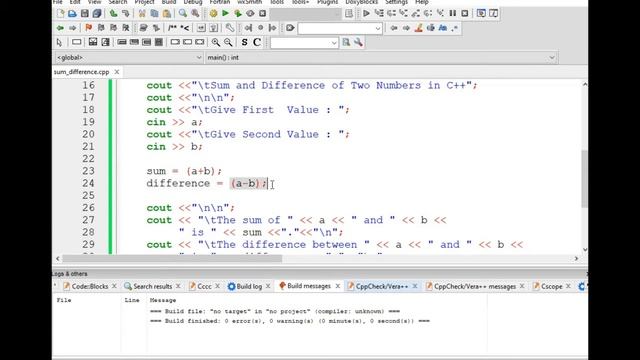Viewport: 640px width, 360px height.
Task: Toggle search in selection only icon
Action: pyautogui.click(x=431, y=28)
